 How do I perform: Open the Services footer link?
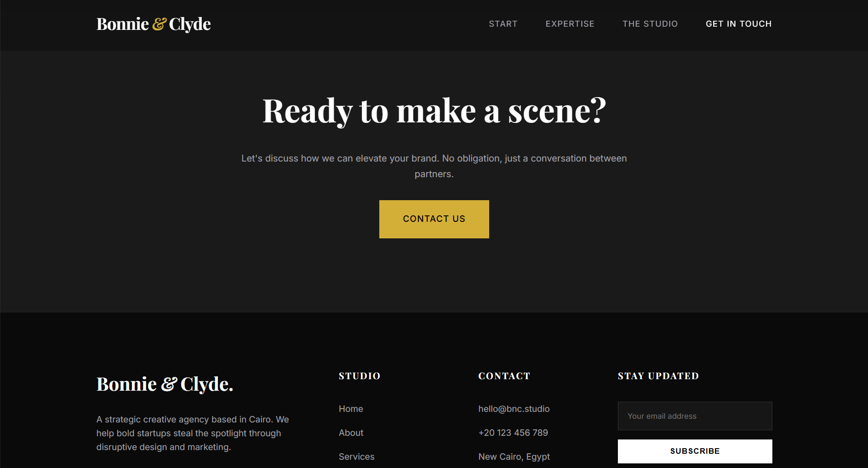point(356,456)
